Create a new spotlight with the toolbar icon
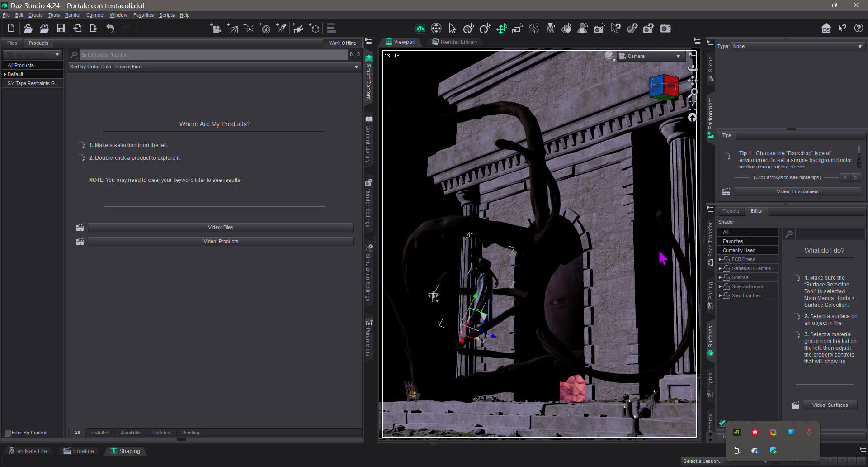Image resolution: width=868 pixels, height=467 pixels. [x=282, y=29]
